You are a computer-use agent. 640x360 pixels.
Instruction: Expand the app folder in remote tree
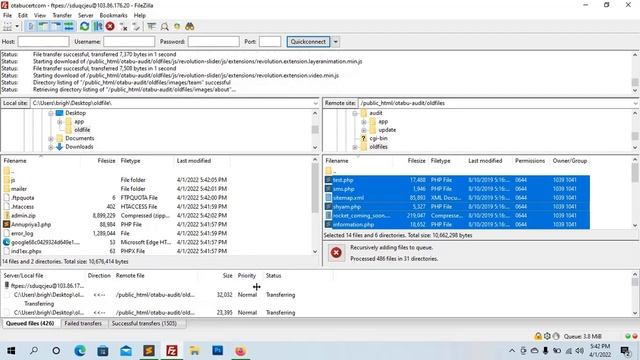coord(363,122)
